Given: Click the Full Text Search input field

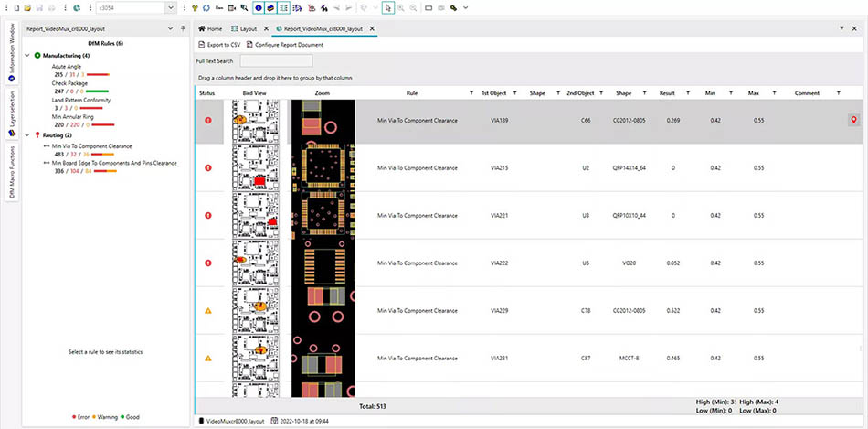Looking at the screenshot, I should (276, 61).
